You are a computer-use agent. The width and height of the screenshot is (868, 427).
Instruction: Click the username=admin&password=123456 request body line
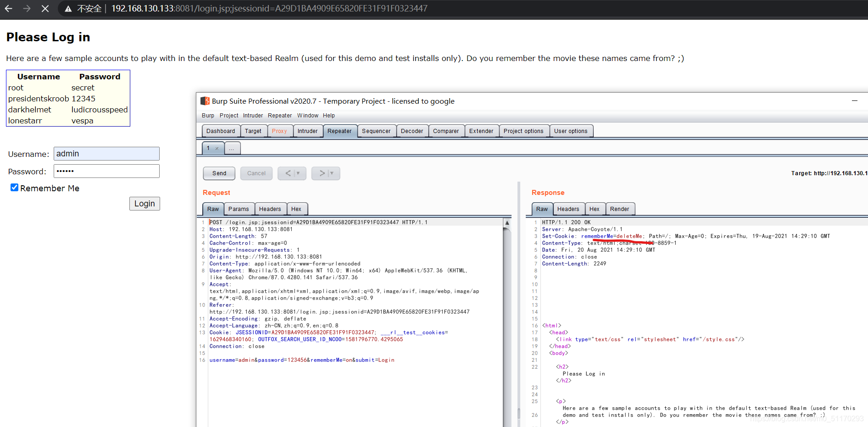[302, 360]
